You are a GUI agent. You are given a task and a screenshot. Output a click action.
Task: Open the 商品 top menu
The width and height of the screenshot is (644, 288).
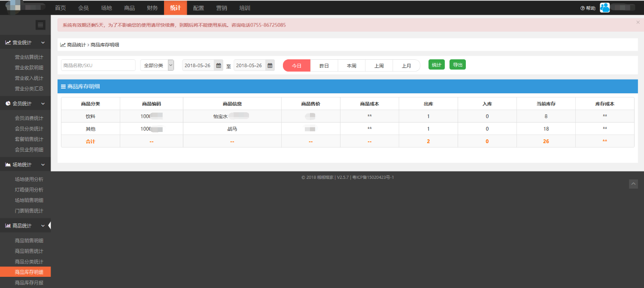point(129,8)
